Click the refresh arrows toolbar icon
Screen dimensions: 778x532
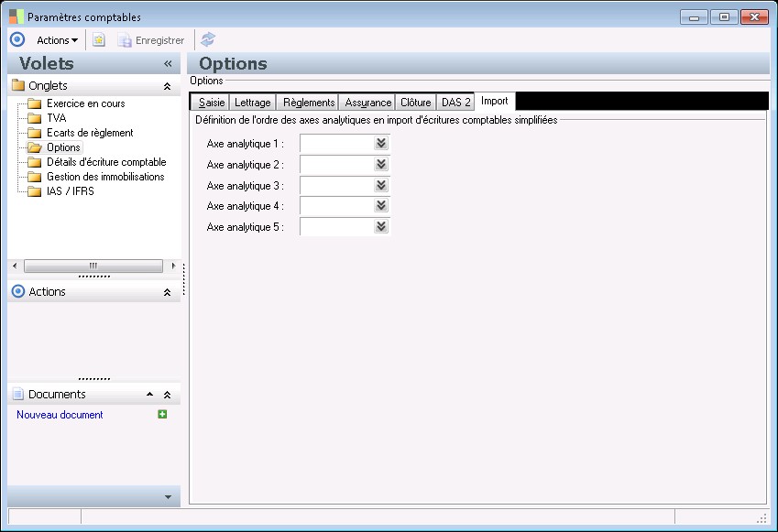coord(208,39)
